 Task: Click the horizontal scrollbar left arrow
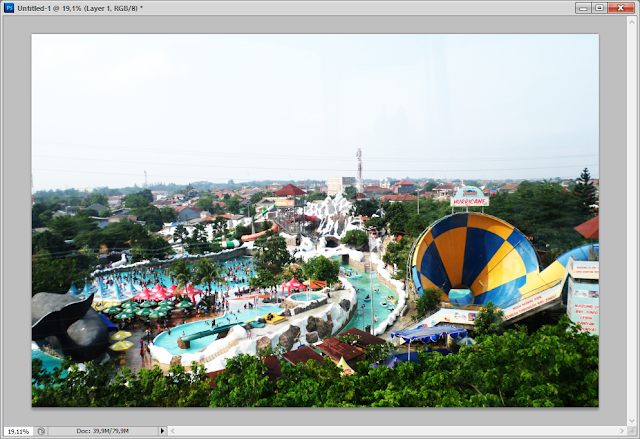click(173, 431)
